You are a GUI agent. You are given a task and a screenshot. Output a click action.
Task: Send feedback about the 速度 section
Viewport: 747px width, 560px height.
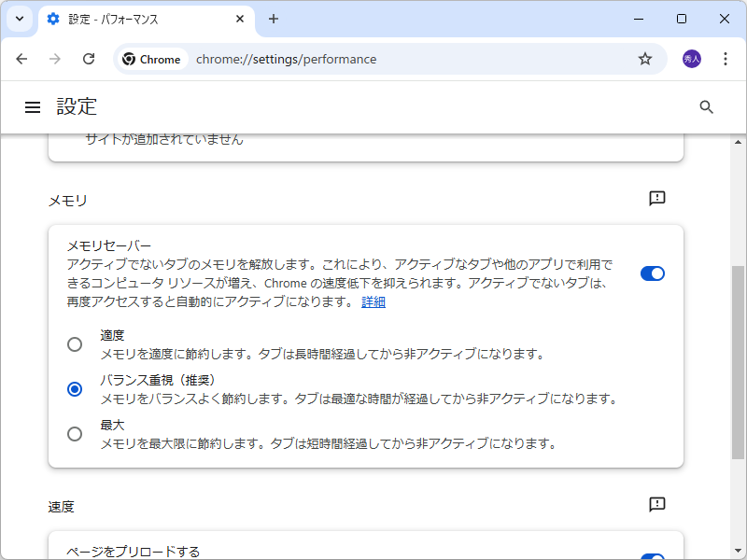pos(656,504)
